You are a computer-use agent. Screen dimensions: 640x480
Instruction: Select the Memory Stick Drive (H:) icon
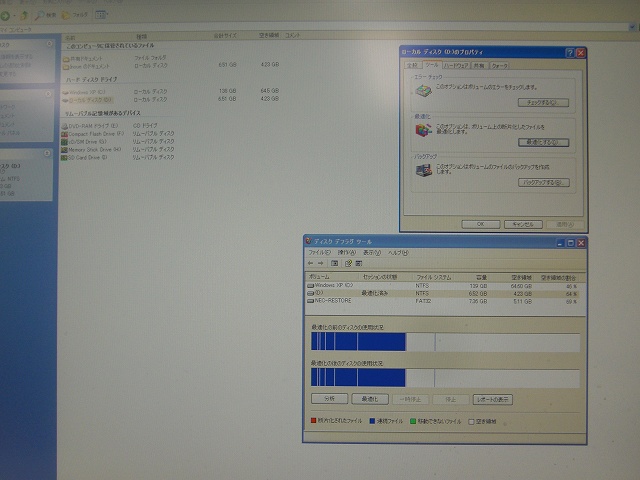[x=64, y=150]
